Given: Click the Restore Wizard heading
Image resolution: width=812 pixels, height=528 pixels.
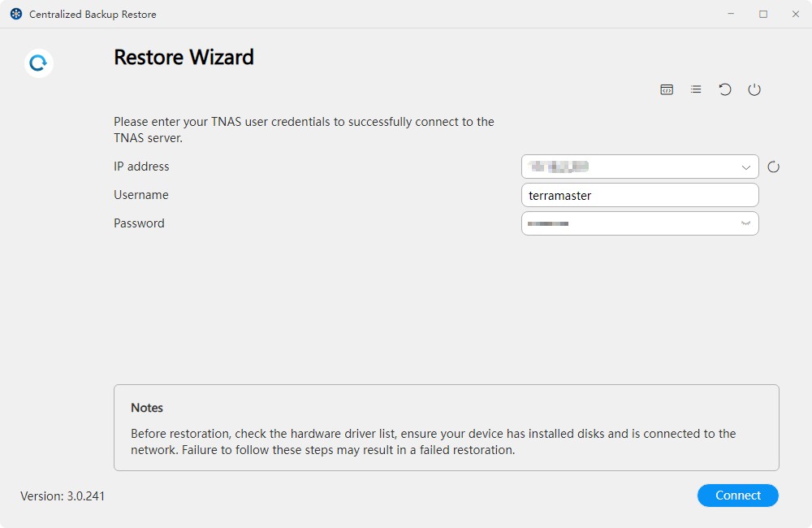Looking at the screenshot, I should click(x=184, y=57).
